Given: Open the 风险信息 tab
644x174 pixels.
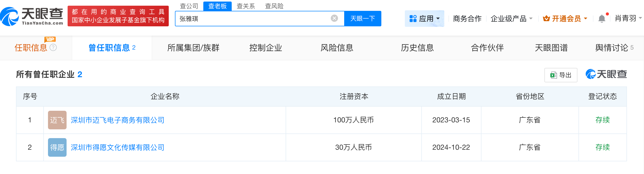Looking at the screenshot, I should click(x=337, y=48).
